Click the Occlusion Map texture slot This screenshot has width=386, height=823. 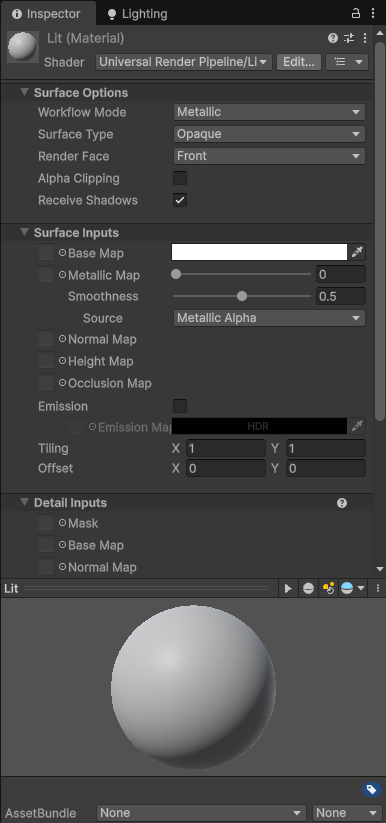click(x=46, y=383)
